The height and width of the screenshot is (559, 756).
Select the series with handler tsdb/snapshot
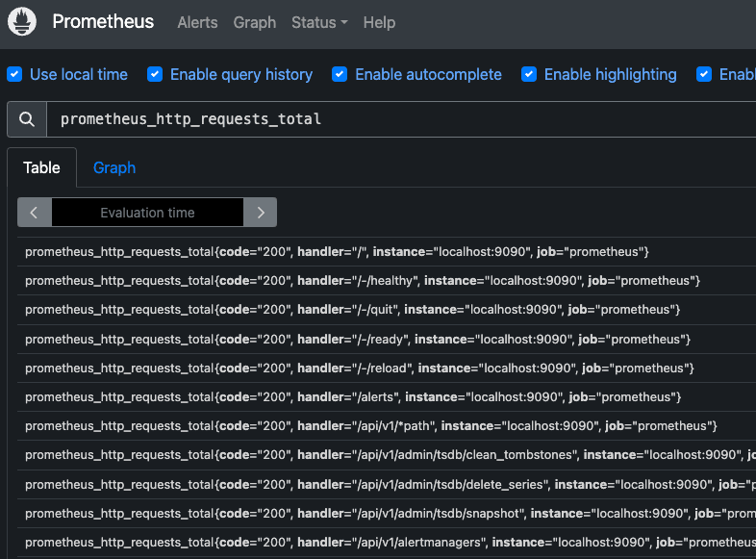tap(387, 513)
